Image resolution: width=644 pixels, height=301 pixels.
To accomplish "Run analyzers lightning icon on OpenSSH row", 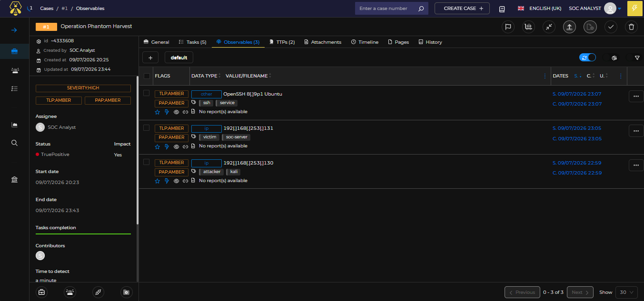I will (x=167, y=112).
